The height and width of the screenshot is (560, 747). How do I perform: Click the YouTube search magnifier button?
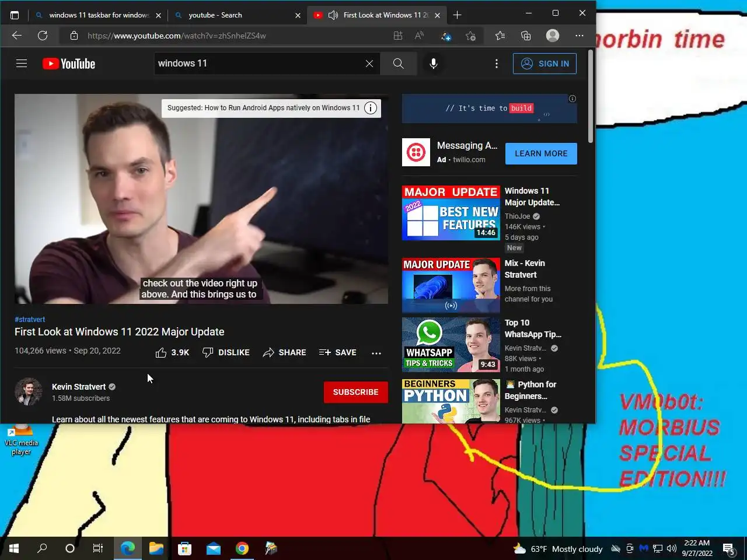(x=399, y=64)
